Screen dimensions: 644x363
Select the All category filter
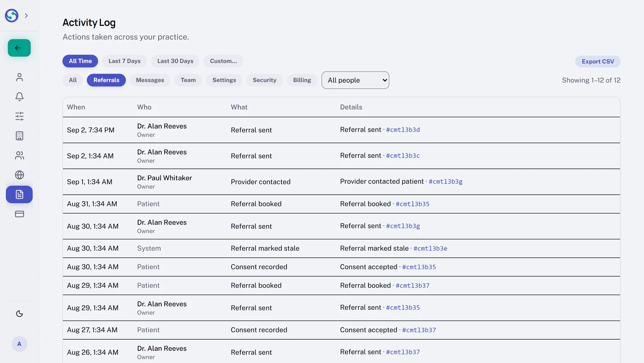pos(73,80)
